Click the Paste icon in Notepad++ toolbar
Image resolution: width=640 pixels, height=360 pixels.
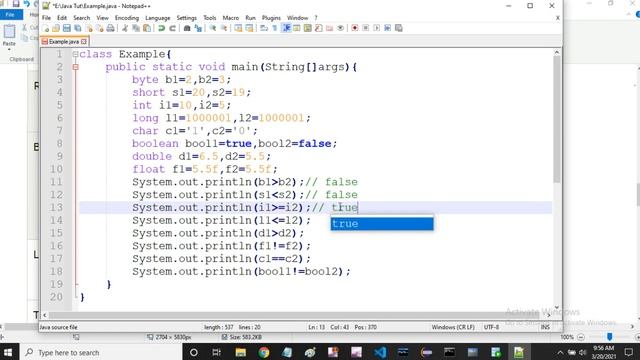coord(147,28)
